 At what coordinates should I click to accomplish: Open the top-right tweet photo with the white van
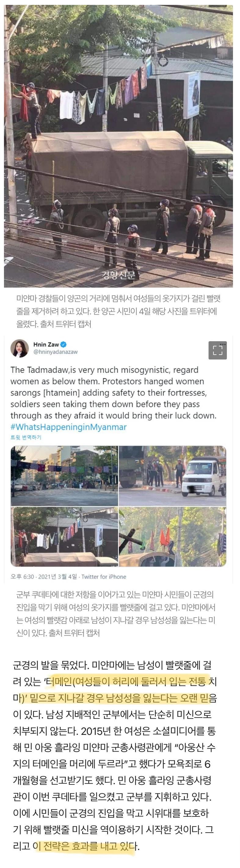click(173, 476)
